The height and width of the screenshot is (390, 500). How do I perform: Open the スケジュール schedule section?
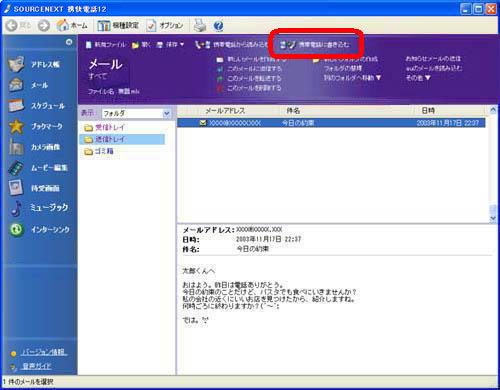click(37, 106)
